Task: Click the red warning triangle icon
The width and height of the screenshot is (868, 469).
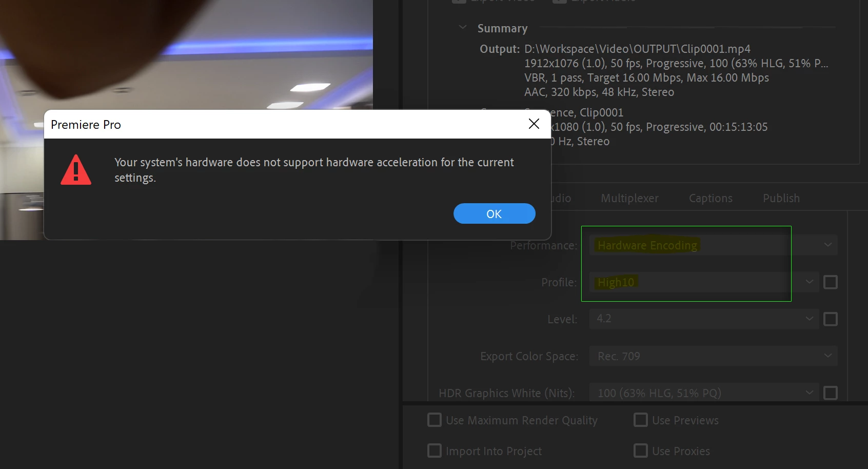Action: point(76,170)
